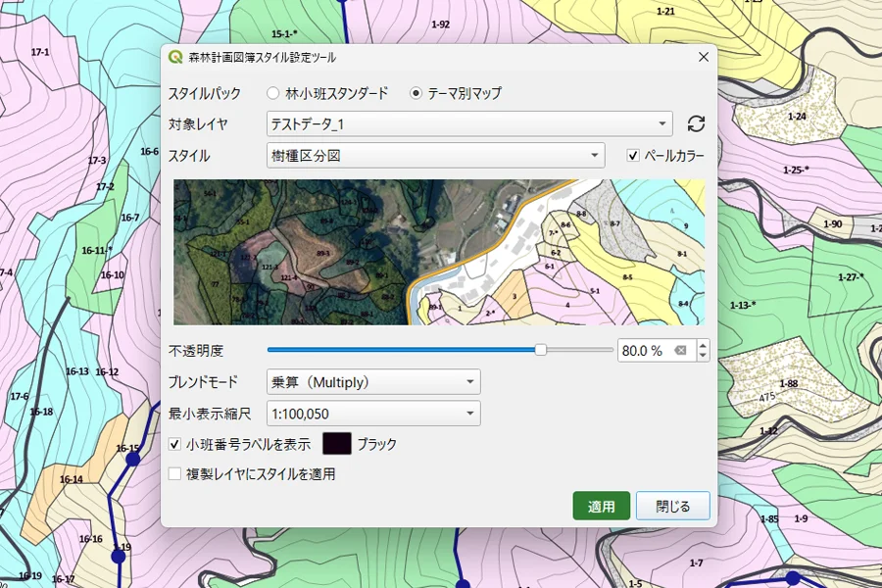Click the 17-3 parcel label on map
The height and width of the screenshot is (588, 882).
pyautogui.click(x=97, y=161)
